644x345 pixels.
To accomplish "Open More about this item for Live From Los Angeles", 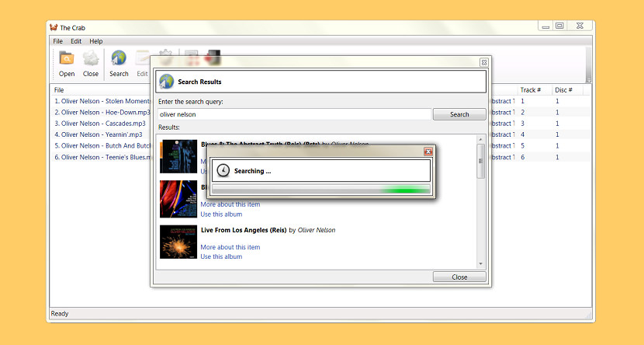I will (230, 247).
